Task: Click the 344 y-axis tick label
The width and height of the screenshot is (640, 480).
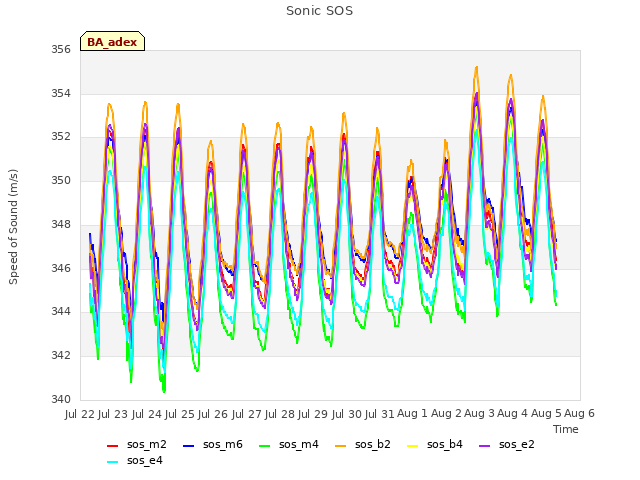Action: coord(61,312)
